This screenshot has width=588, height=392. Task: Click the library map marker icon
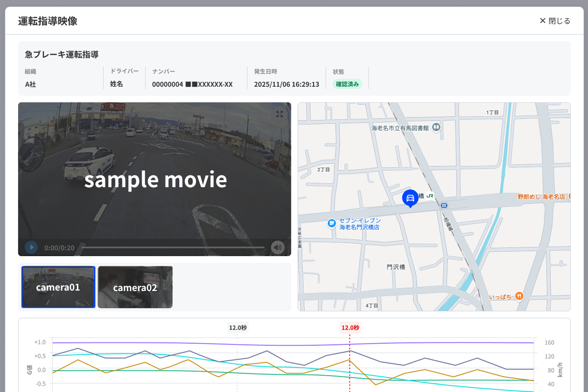[436, 127]
